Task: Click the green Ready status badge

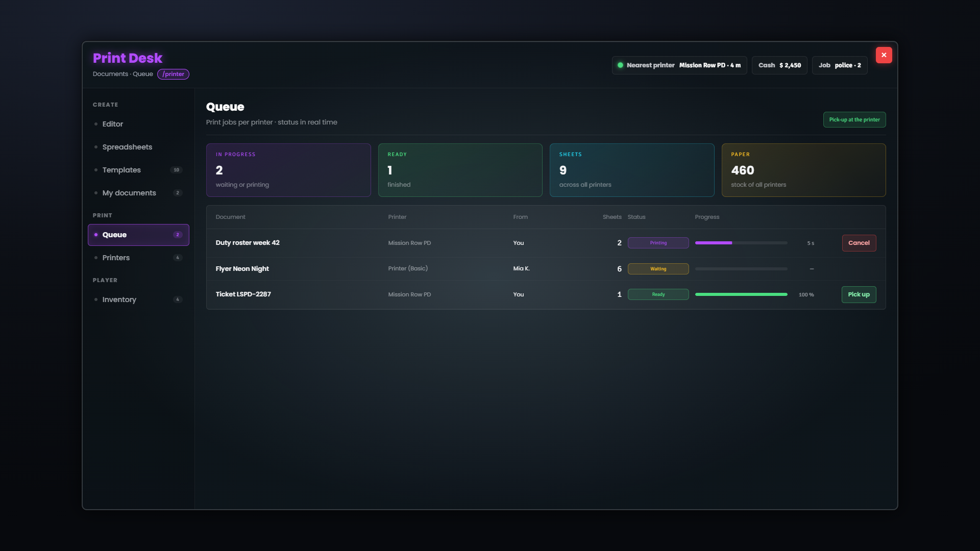Action: pos(658,294)
